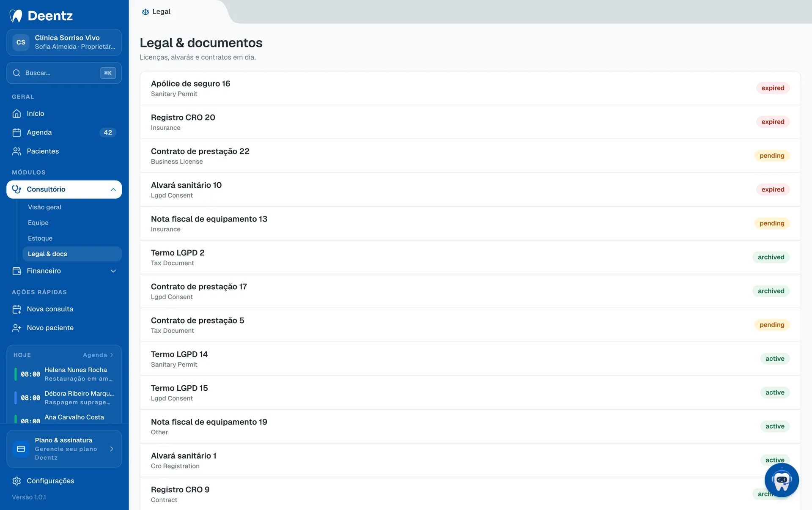This screenshot has height=510, width=812.
Task: Click active badge on Termo LGPD 14
Action: point(775,359)
